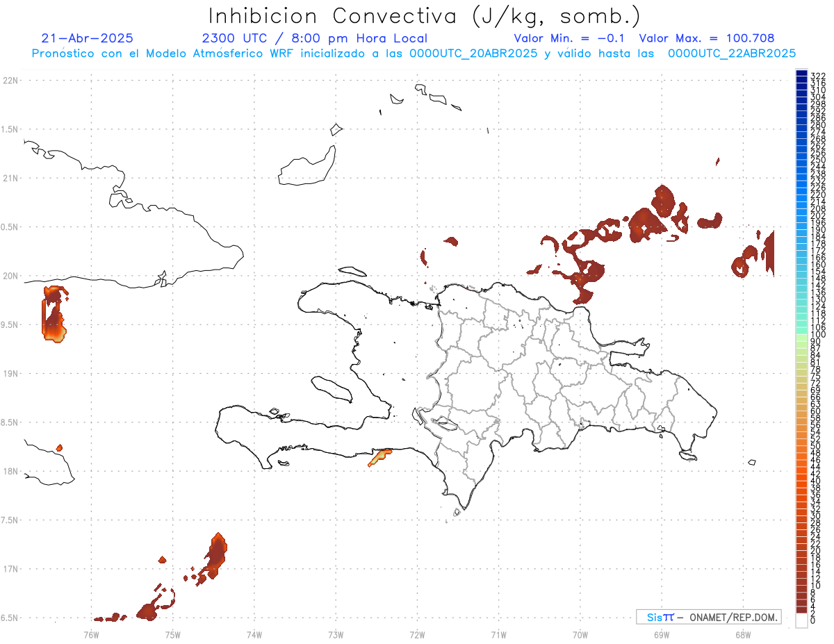Click the "19N" latitude label

point(10,374)
